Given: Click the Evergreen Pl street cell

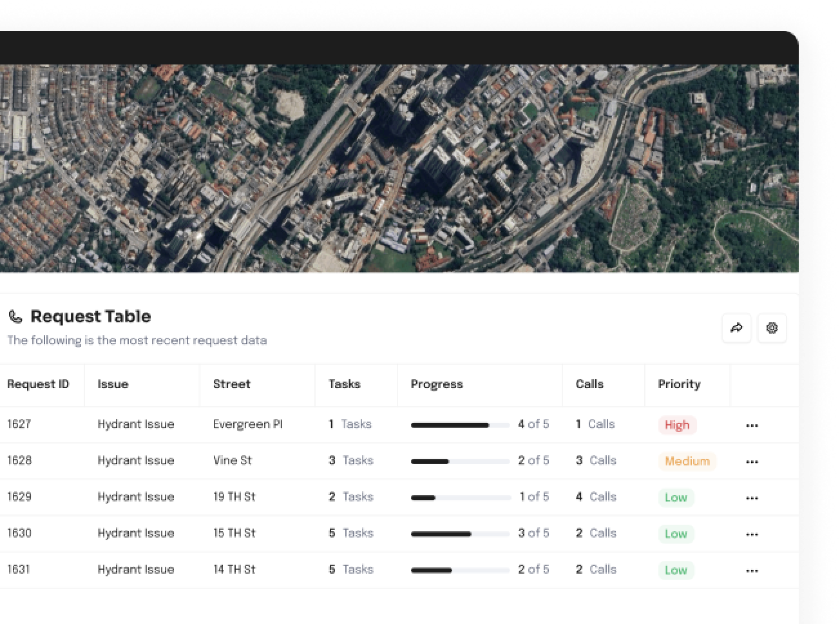Looking at the screenshot, I should click(248, 424).
